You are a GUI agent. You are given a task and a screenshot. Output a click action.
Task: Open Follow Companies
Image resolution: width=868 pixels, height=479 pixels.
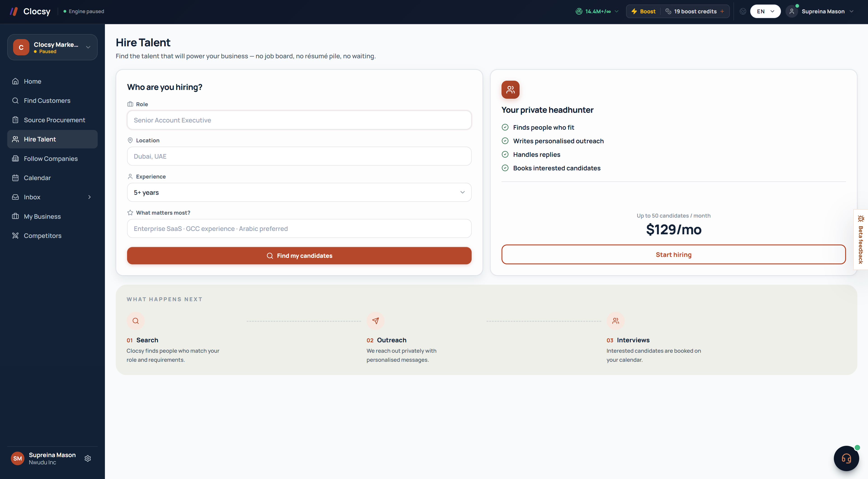[52, 159]
